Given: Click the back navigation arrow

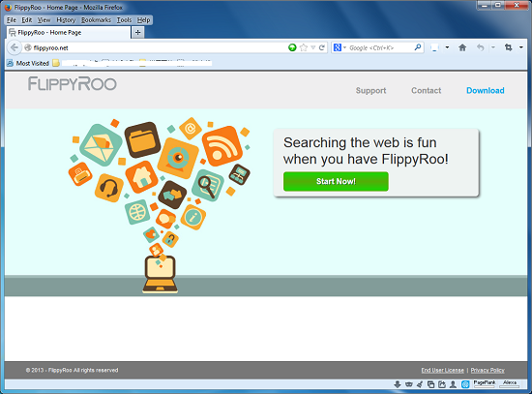Looking at the screenshot, I should (x=15, y=47).
